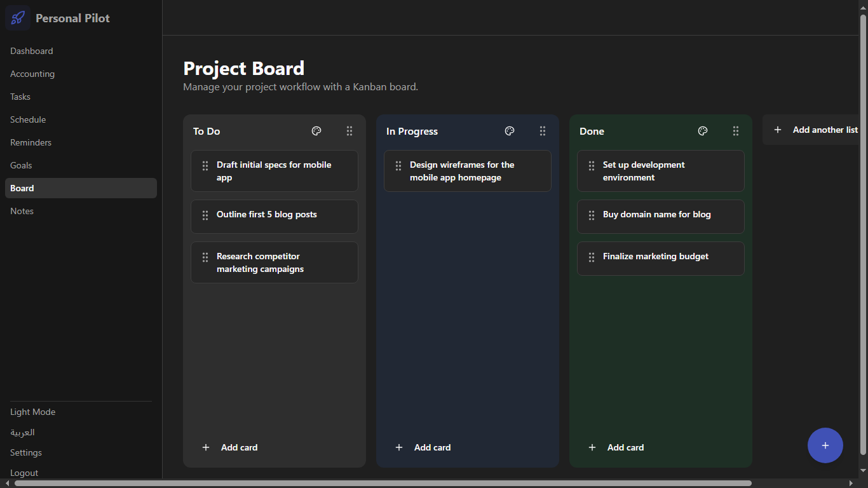Image resolution: width=868 pixels, height=488 pixels.
Task: Click the In Progress list drag handle
Action: (x=543, y=131)
